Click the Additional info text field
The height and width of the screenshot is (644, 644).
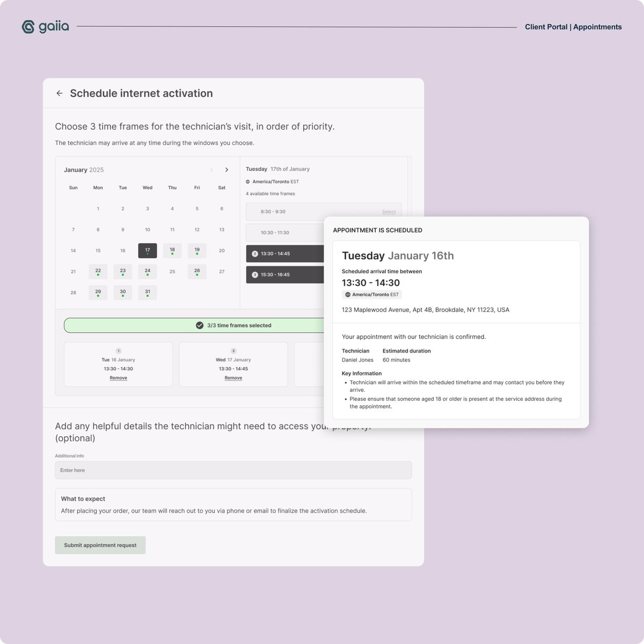click(233, 470)
